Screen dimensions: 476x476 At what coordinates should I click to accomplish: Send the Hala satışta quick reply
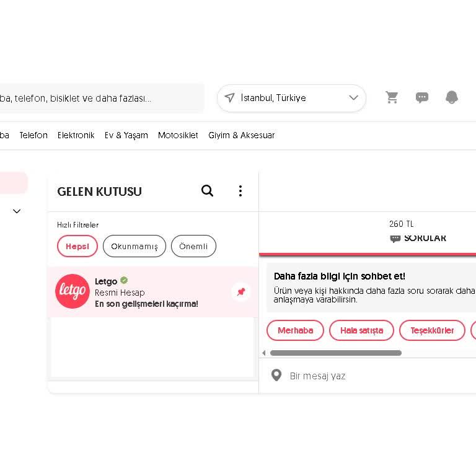tap(361, 330)
